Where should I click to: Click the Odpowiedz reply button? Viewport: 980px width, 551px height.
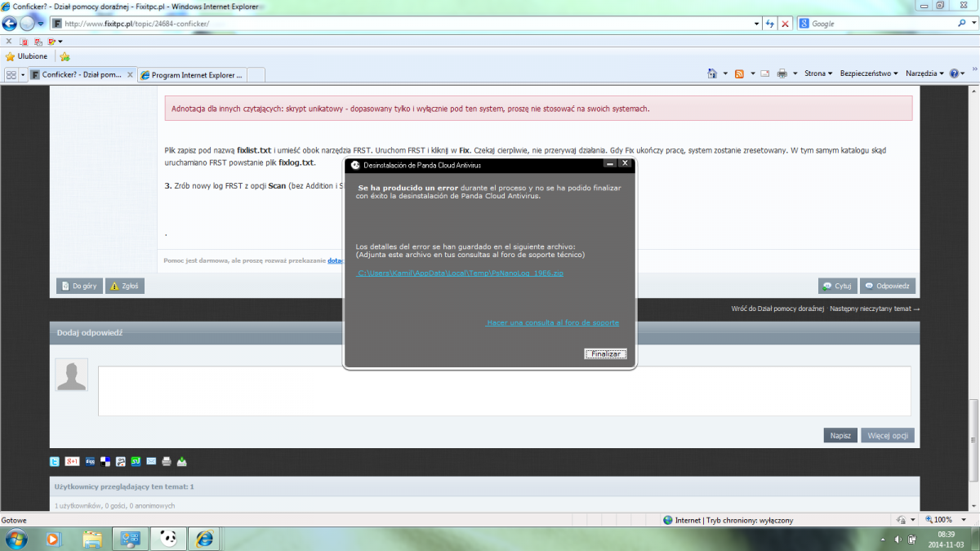(x=888, y=286)
